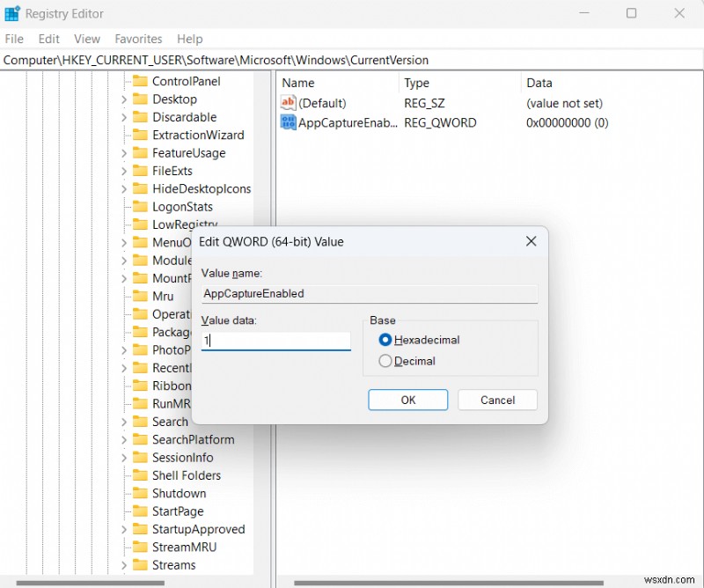This screenshot has width=704, height=588.
Task: Open the Edit menu
Action: pyautogui.click(x=48, y=39)
